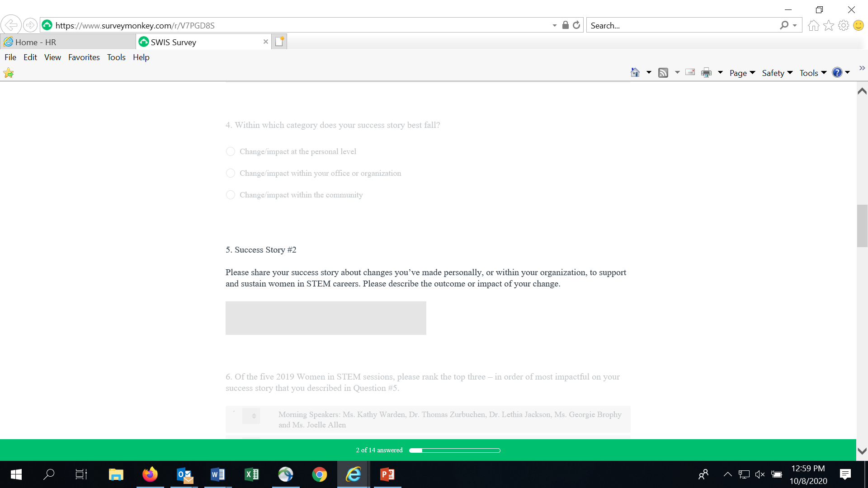Click the browser refresh icon
Image resolution: width=868 pixels, height=488 pixels.
(x=576, y=25)
